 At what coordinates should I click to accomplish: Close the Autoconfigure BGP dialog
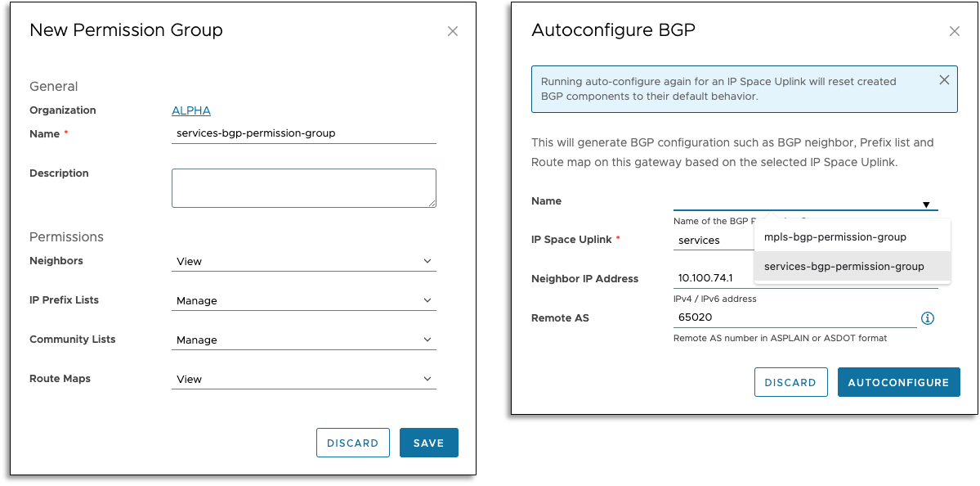coord(954,32)
